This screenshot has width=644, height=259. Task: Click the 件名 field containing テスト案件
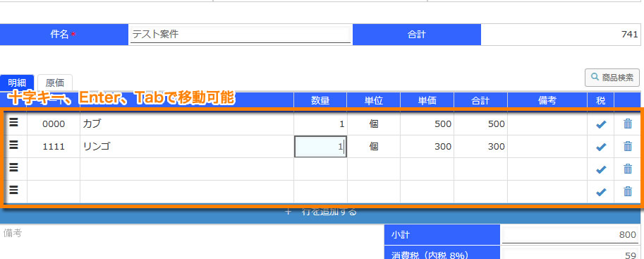click(x=241, y=35)
